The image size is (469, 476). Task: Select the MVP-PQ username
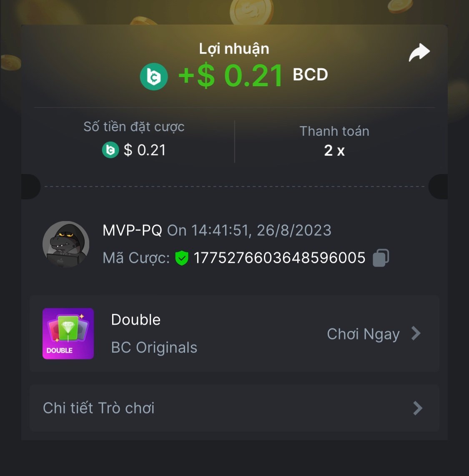coord(132,230)
